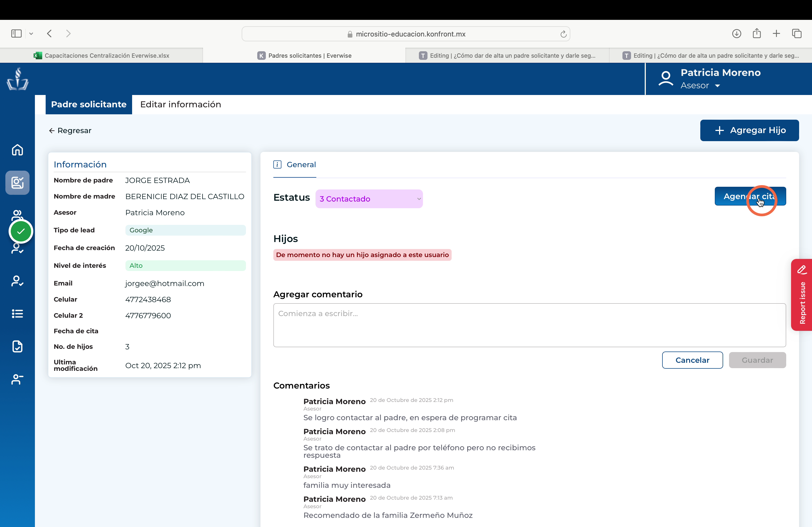Expand the Estatus 3 Contactado dropdown
This screenshot has width=812, height=527.
[369, 199]
